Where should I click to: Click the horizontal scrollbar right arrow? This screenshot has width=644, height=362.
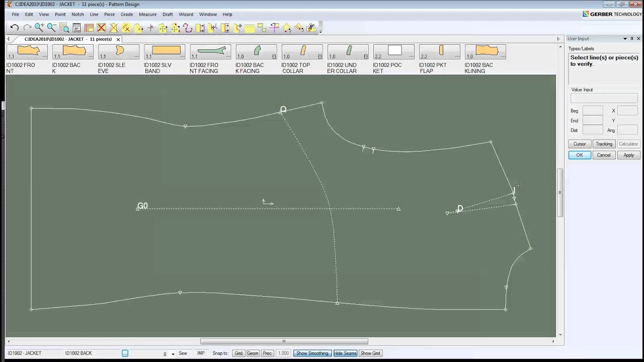553,341
